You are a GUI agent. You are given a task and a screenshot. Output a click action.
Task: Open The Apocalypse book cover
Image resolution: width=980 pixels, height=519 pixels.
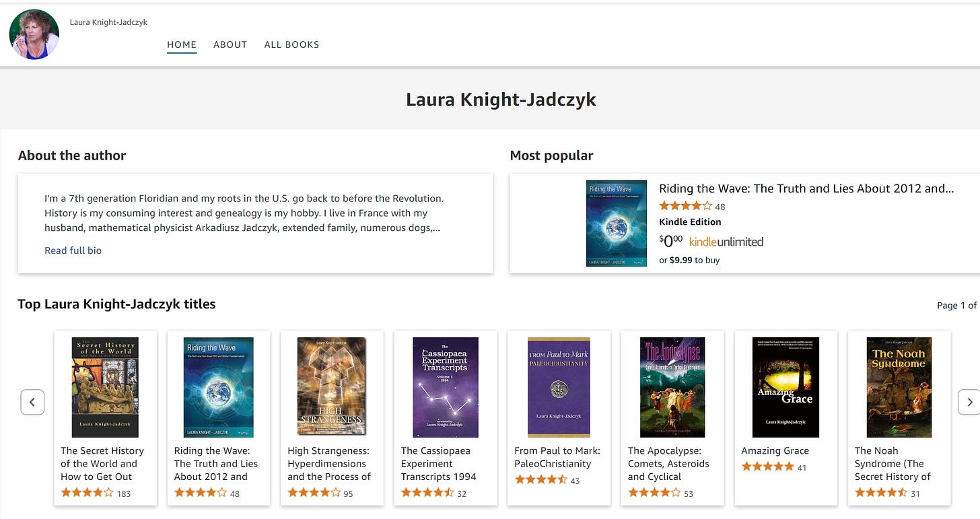[x=672, y=387]
